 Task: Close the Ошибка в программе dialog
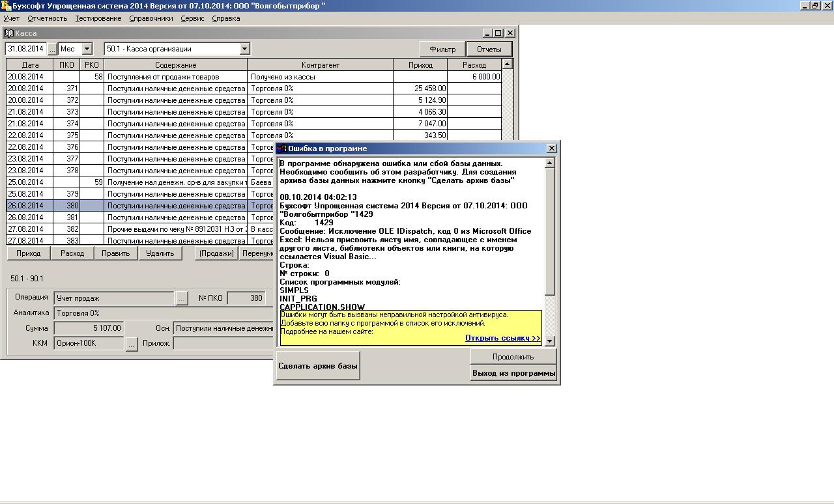click(551, 148)
